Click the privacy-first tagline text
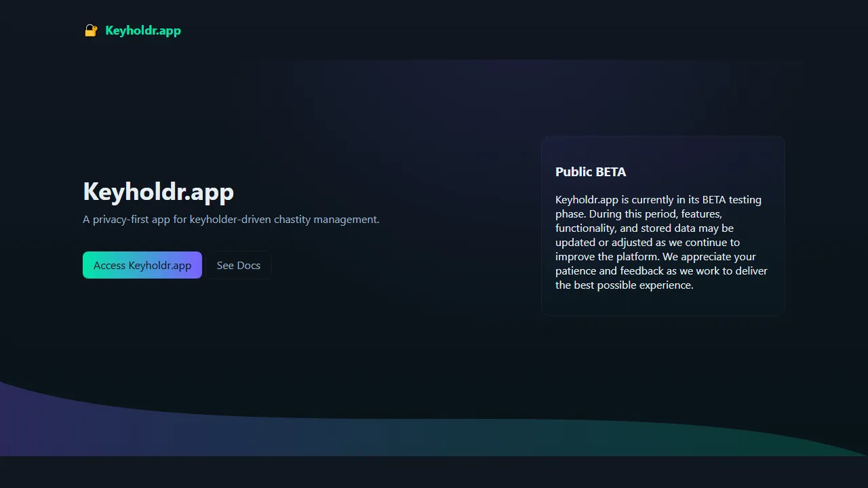The height and width of the screenshot is (488, 868). pyautogui.click(x=231, y=219)
